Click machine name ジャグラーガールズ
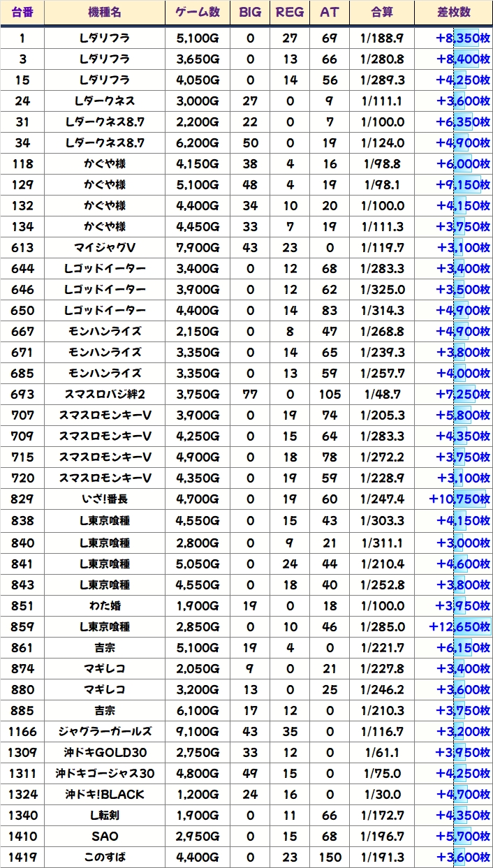Image resolution: width=493 pixels, height=868 pixels. 105,731
